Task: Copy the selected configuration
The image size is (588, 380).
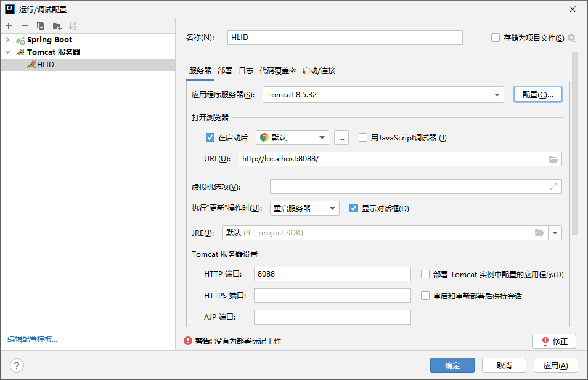Action: tap(41, 26)
